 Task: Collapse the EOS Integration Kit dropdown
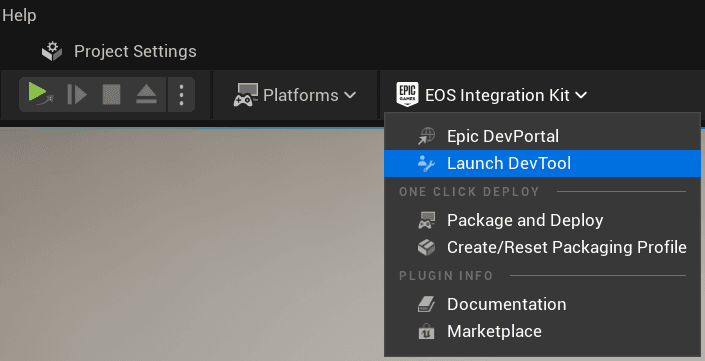[492, 95]
